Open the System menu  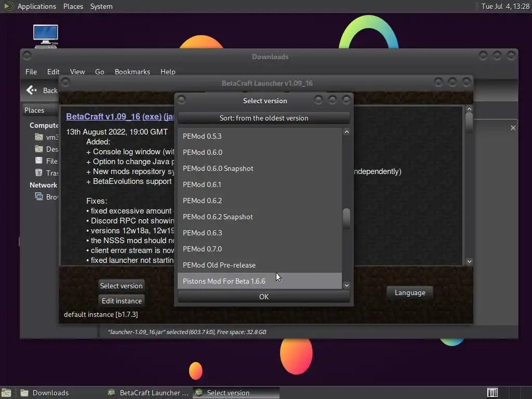[x=101, y=6]
